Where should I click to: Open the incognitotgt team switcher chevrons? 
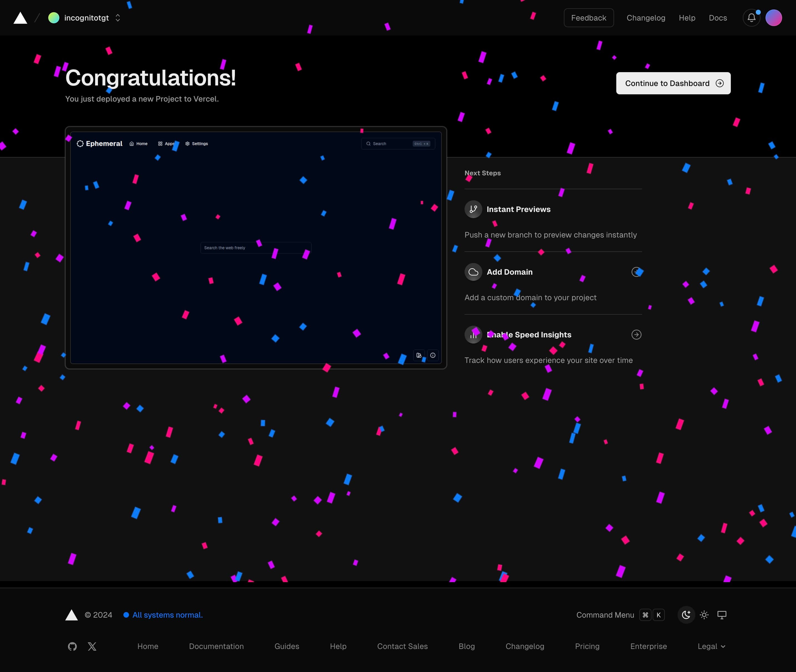pyautogui.click(x=118, y=18)
